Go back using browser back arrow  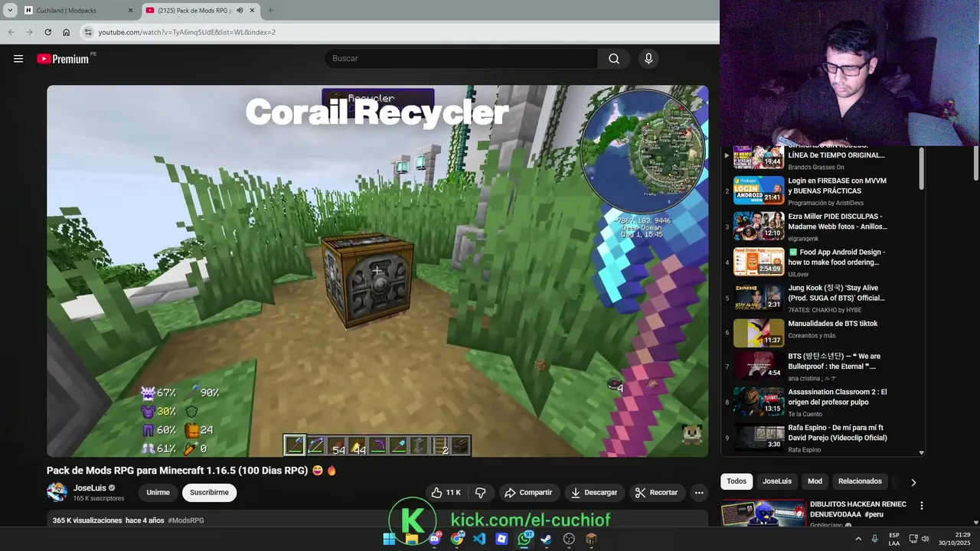click(11, 32)
